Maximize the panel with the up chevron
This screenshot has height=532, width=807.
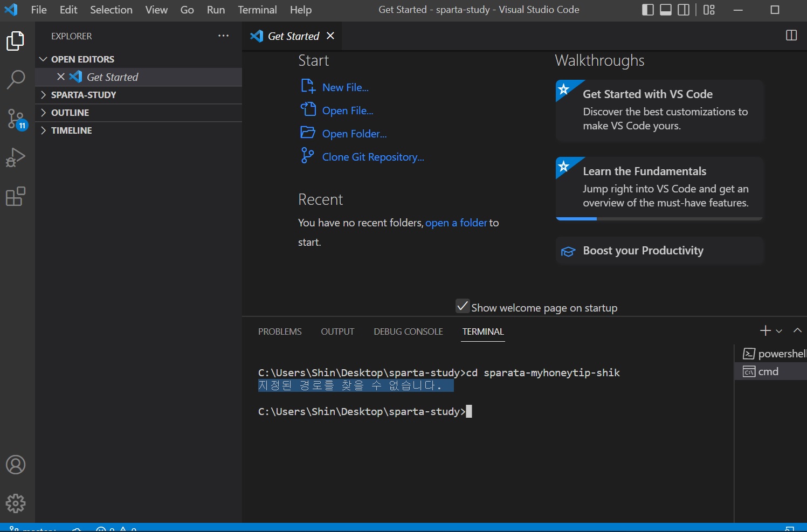797,330
